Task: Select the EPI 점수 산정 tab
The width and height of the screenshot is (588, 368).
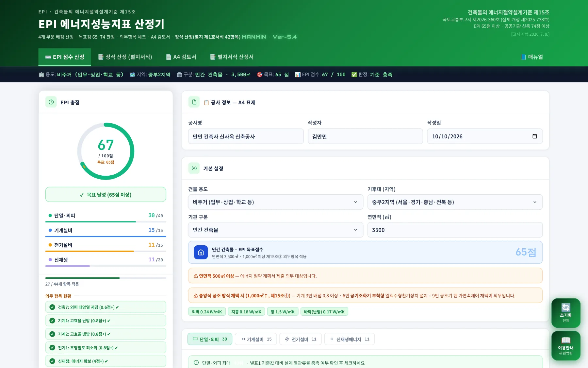Action: (65, 57)
